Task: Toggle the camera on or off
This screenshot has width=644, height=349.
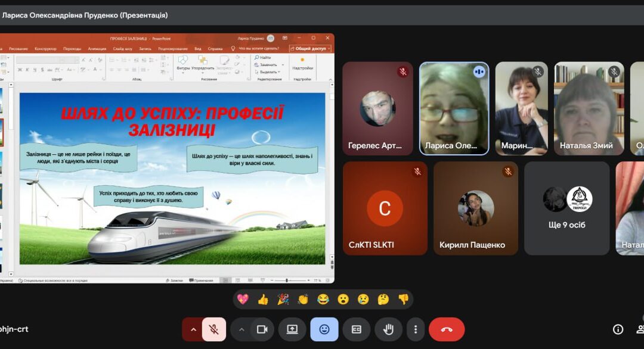Action: coord(262,329)
